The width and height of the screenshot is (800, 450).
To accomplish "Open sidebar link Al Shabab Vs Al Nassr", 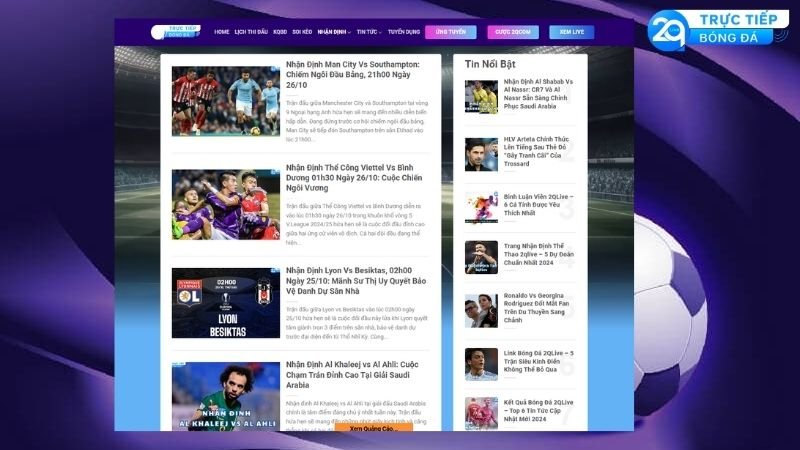I will (x=538, y=94).
